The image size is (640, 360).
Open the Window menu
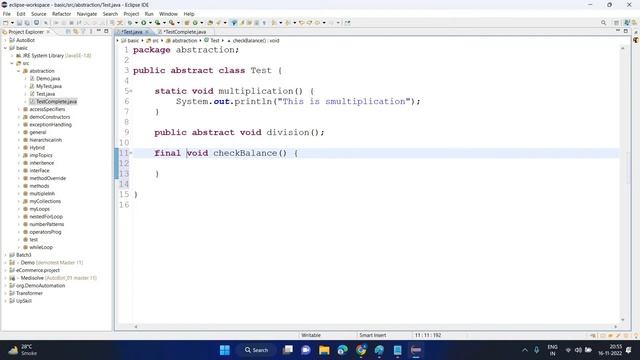point(168,14)
